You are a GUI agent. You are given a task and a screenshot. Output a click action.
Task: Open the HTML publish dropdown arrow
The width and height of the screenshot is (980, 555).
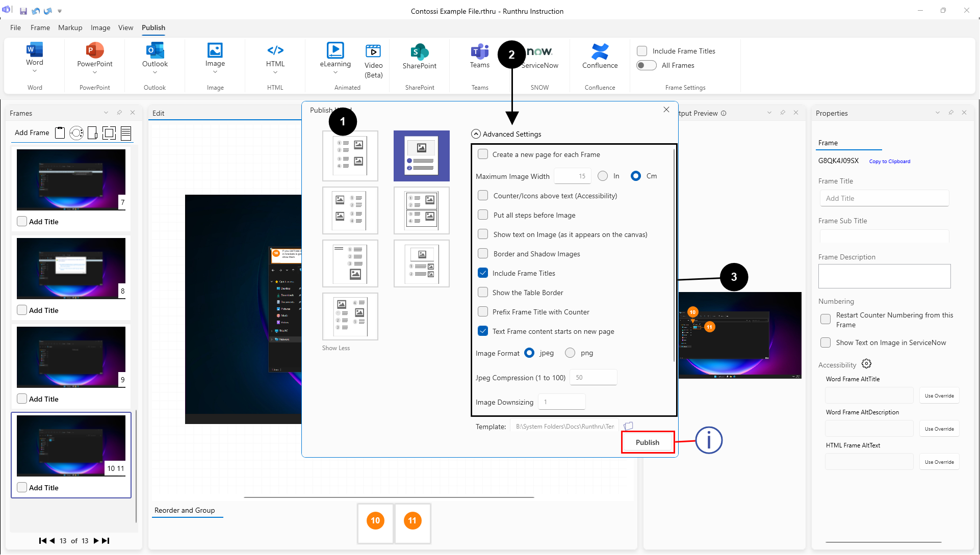[275, 72]
